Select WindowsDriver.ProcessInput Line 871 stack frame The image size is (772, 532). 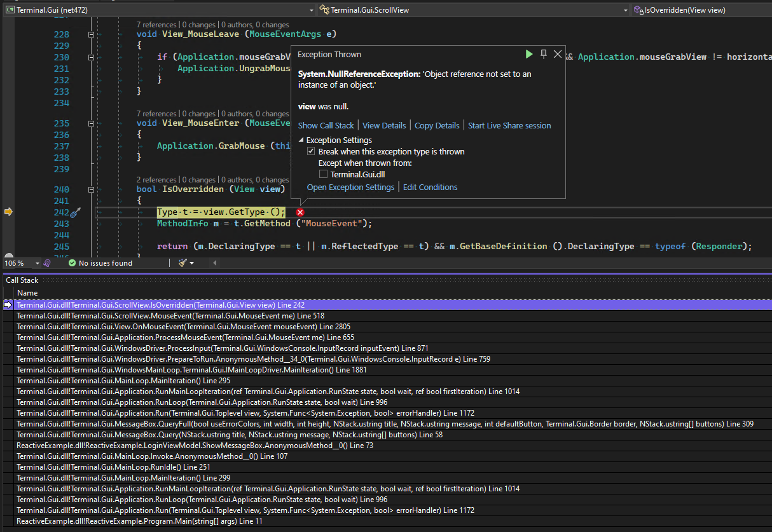tap(386, 348)
